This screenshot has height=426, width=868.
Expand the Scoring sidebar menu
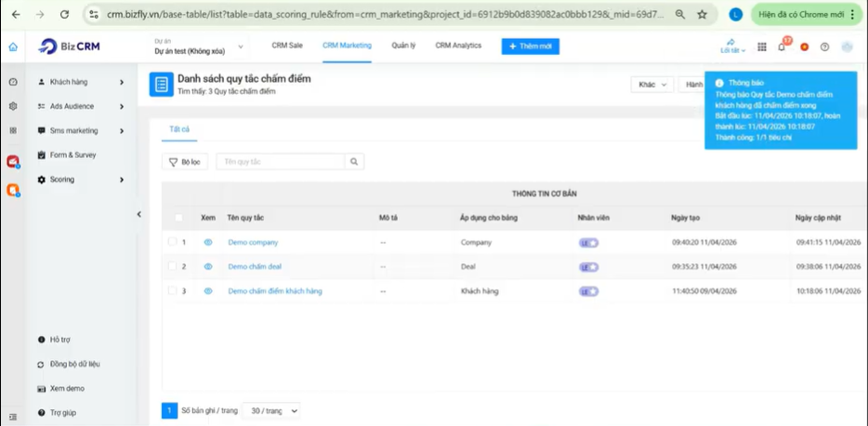(81, 180)
